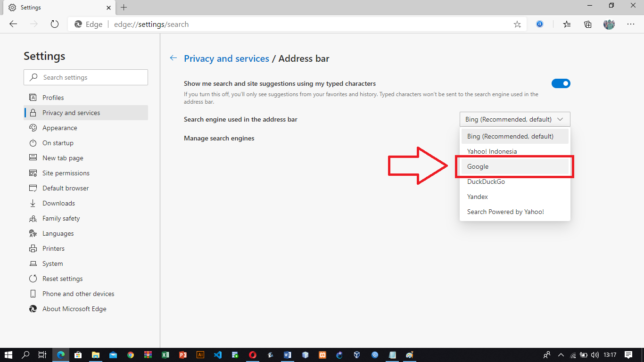This screenshot has width=644, height=362.
Task: Open File Explorer from the taskbar
Action: (x=96, y=355)
